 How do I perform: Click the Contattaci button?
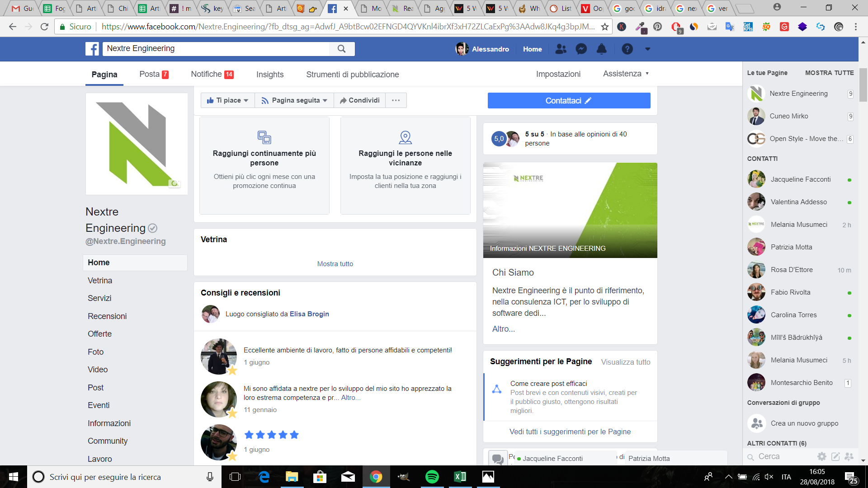(569, 100)
